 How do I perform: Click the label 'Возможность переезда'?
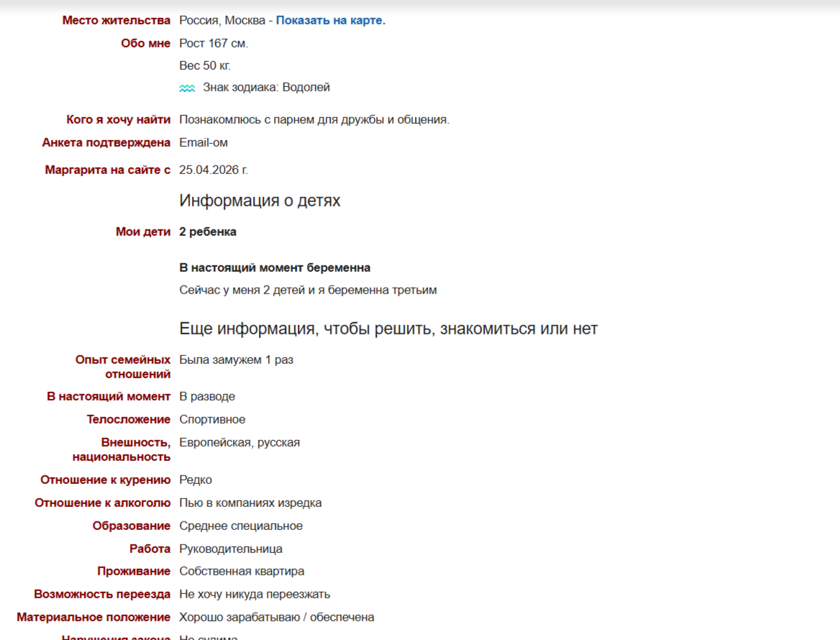point(102,595)
